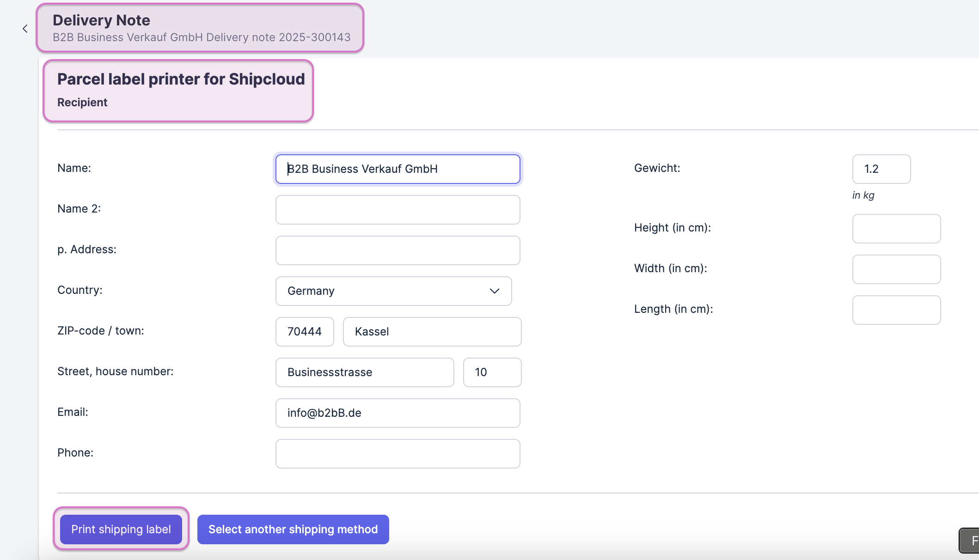
Task: Click the partially visible gray button at bottom right
Action: click(970, 540)
